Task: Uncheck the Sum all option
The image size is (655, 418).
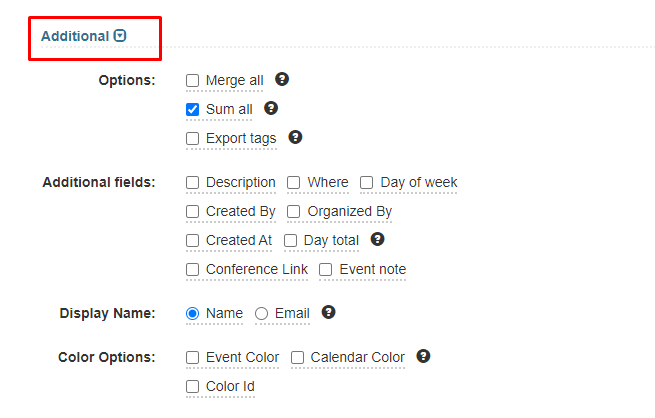Action: (193, 109)
